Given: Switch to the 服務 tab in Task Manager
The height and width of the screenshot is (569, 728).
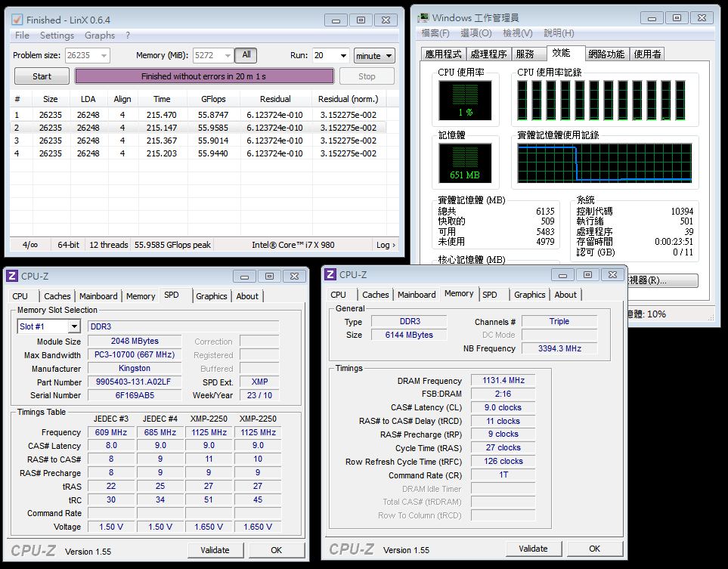Looking at the screenshot, I should [x=529, y=54].
